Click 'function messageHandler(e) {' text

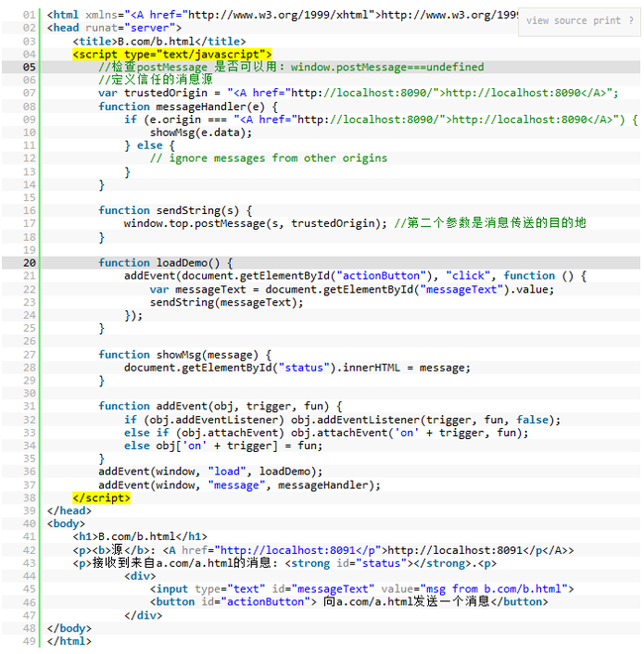tap(188, 106)
